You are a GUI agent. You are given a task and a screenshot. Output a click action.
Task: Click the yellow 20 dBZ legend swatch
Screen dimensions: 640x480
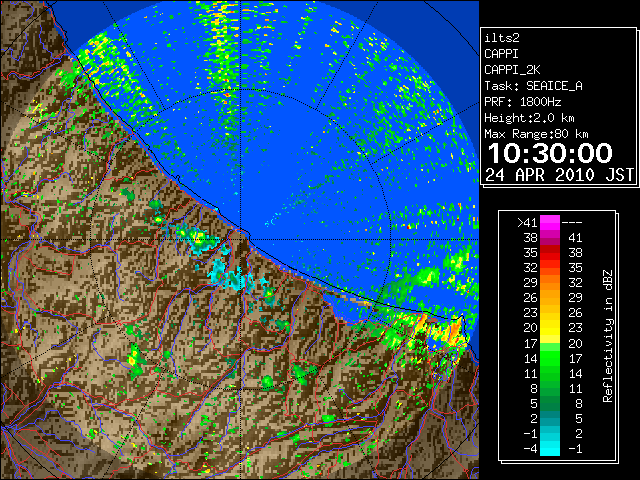[x=550, y=328]
